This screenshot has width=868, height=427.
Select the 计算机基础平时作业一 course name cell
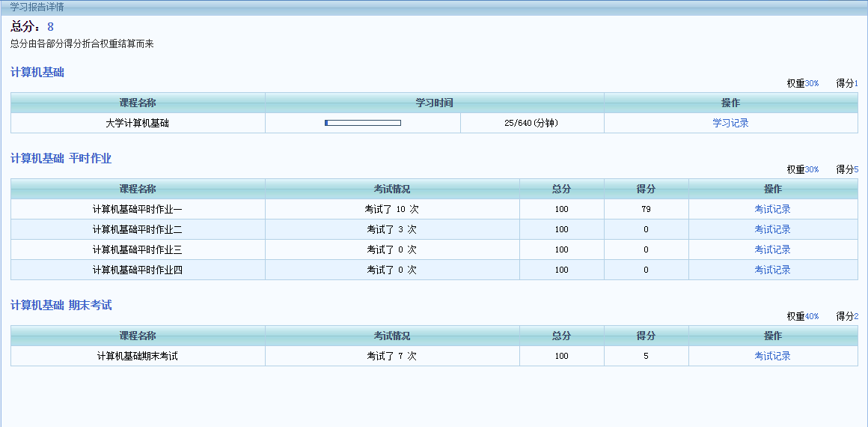138,209
